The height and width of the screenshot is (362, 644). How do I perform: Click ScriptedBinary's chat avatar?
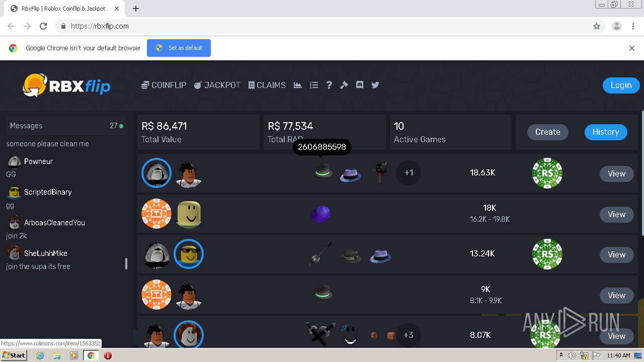[x=15, y=192]
